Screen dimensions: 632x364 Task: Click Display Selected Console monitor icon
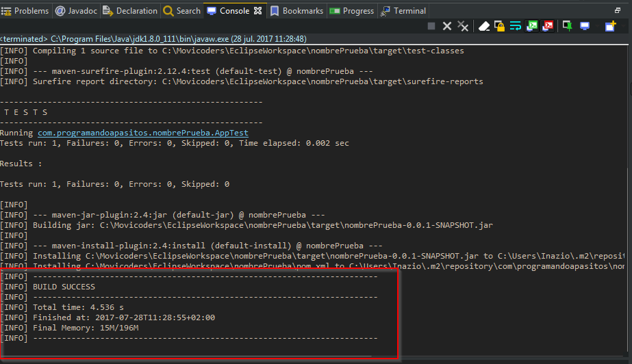pos(585,26)
